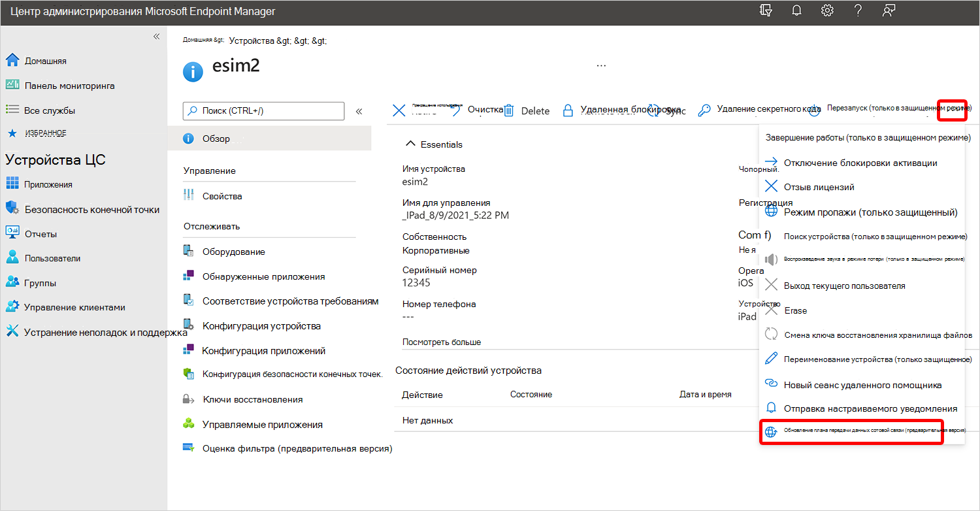Open Конфигурация безопасности конечных точек
The image size is (980, 511).
click(x=292, y=374)
